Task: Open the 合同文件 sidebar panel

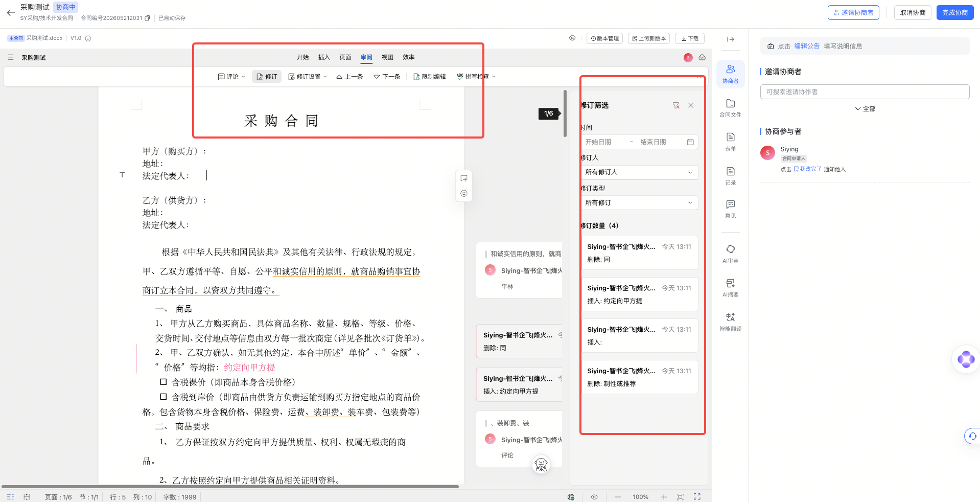Action: 731,108
